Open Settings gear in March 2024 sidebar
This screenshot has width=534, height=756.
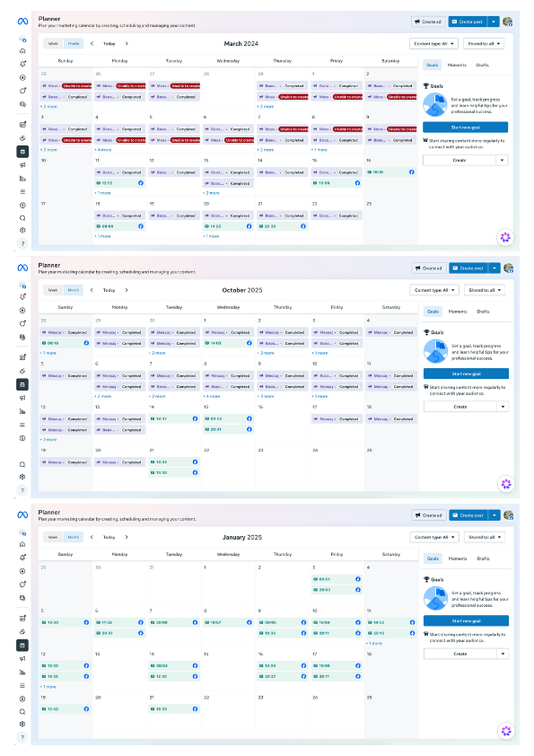(x=22, y=231)
